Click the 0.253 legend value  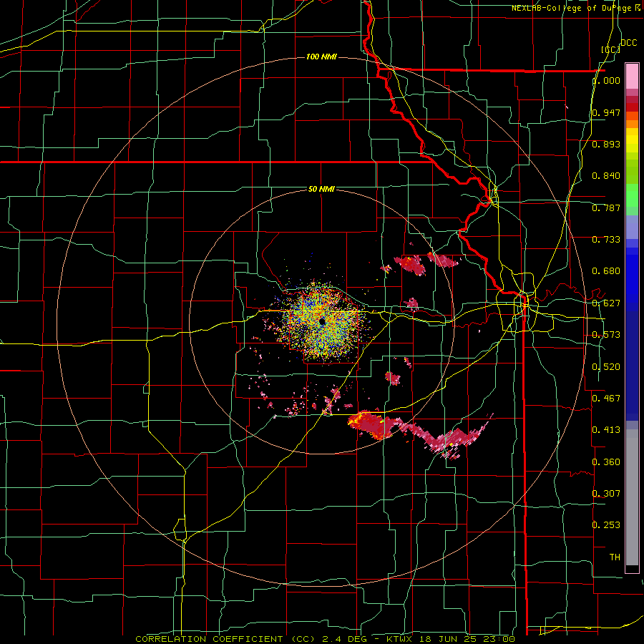606,525
